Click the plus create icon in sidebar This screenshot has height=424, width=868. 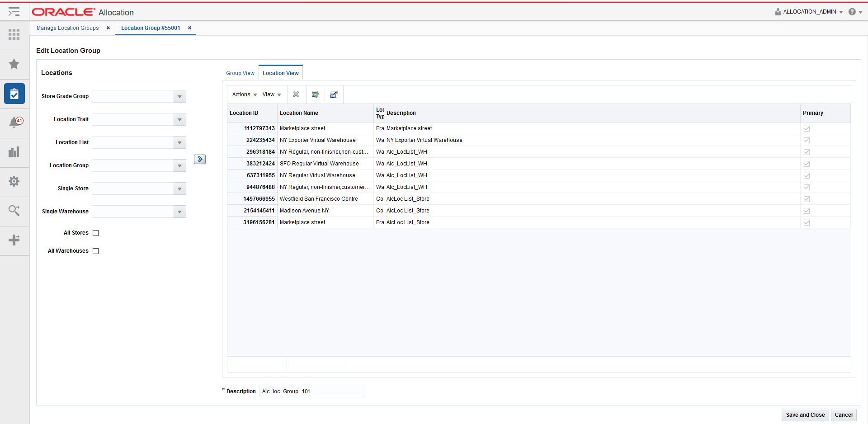tap(14, 240)
